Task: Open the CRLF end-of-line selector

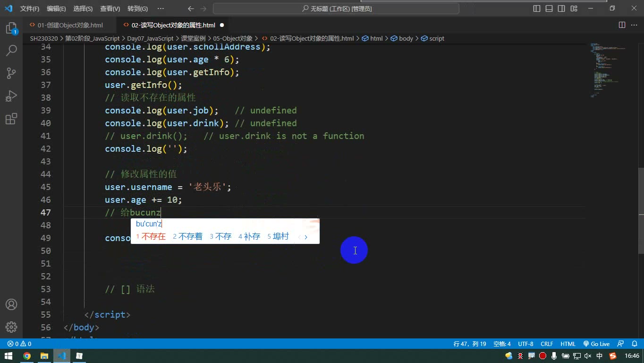Action: (x=547, y=344)
